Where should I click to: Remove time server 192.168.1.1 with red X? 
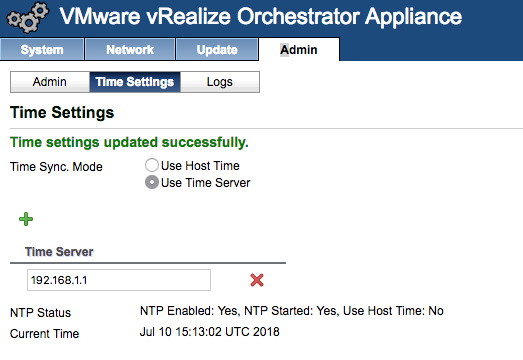257,280
